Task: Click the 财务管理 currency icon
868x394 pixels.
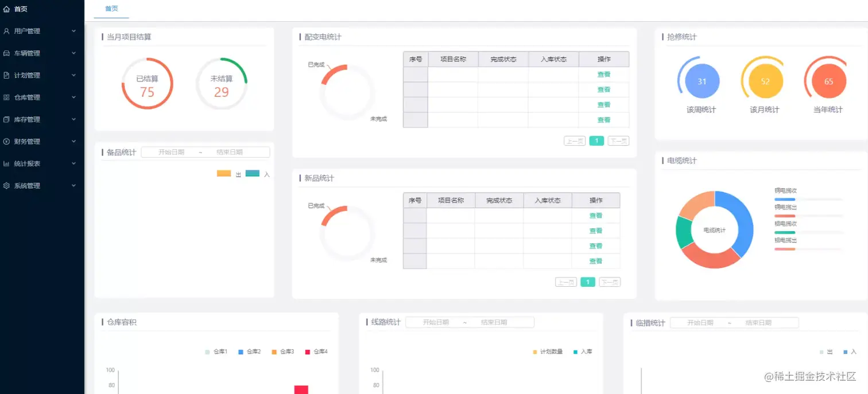Action: (x=6, y=142)
